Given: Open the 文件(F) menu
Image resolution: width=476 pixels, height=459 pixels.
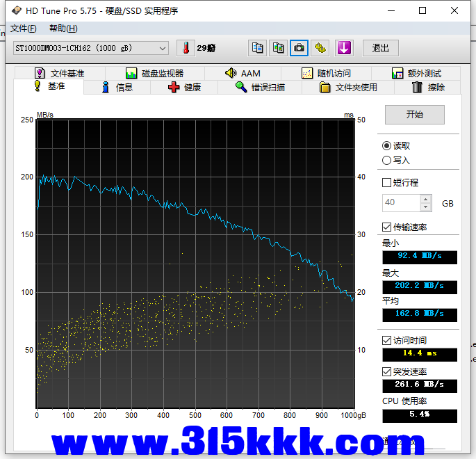Looking at the screenshot, I should pos(24,29).
